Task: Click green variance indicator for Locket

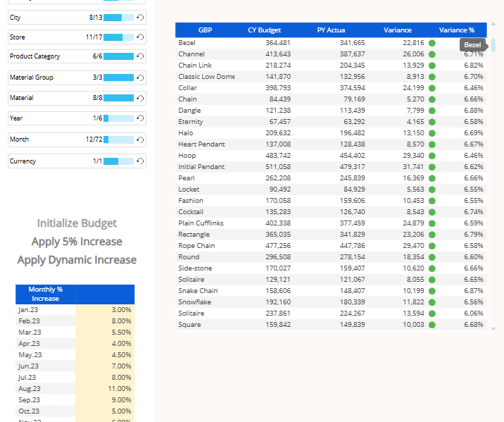Action: click(x=432, y=190)
